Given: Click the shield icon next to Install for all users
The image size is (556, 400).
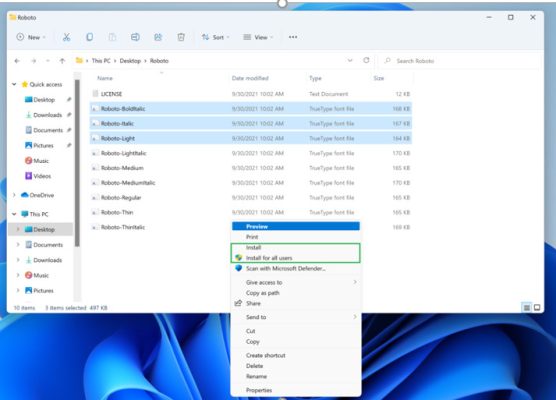Looking at the screenshot, I should [x=239, y=258].
